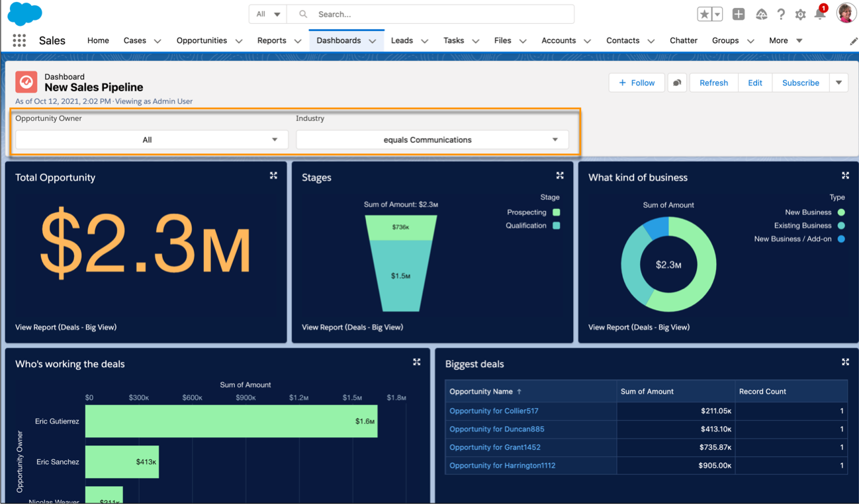Go to the Chatter tab
Image resolution: width=859 pixels, height=504 pixels.
coord(683,40)
